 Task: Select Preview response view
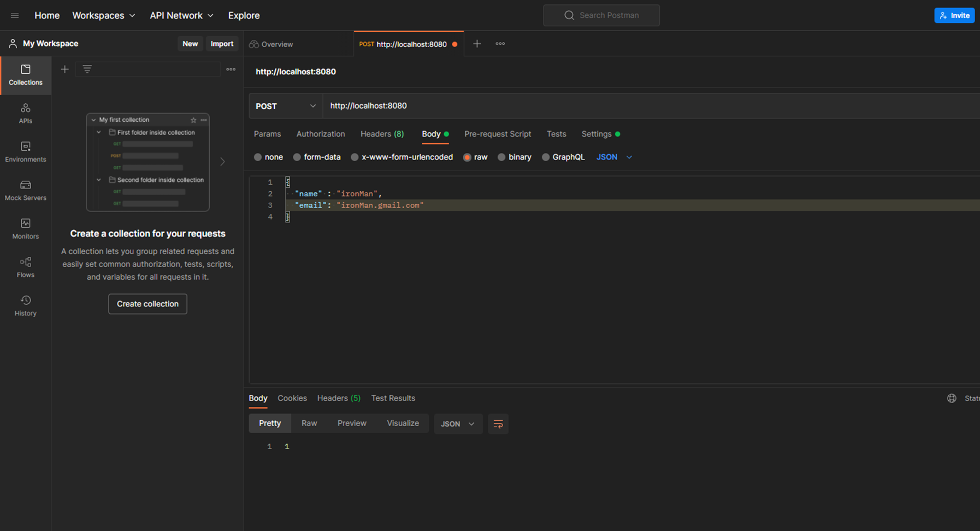pos(352,423)
